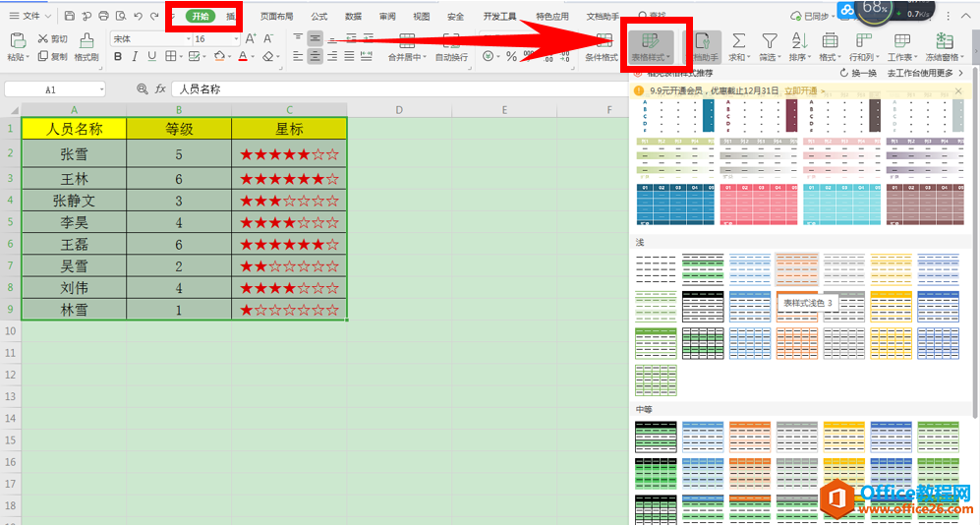
Task: Undo the last action
Action: [138, 16]
